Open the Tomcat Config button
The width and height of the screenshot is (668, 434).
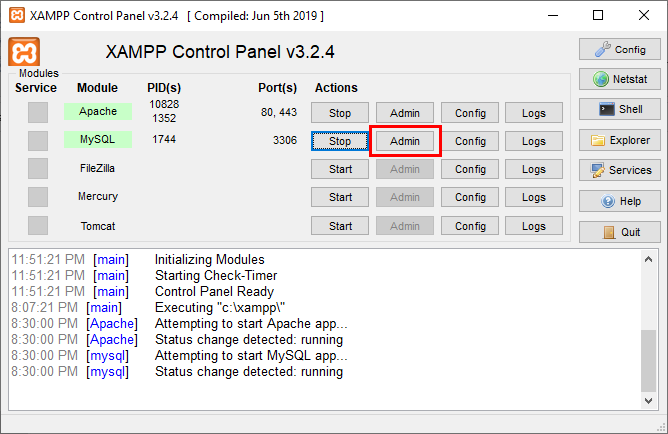(x=470, y=226)
